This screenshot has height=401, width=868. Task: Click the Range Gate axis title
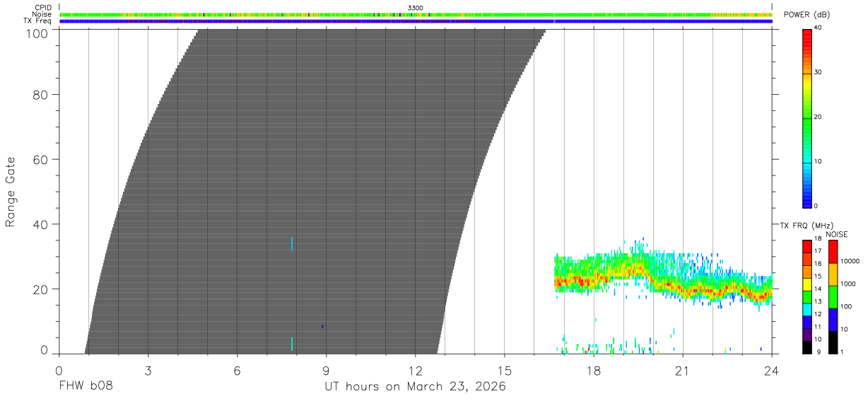point(11,192)
